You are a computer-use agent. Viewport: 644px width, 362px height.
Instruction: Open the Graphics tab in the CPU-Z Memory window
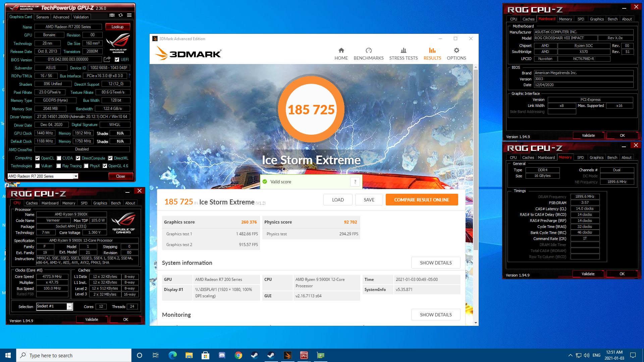click(x=596, y=158)
